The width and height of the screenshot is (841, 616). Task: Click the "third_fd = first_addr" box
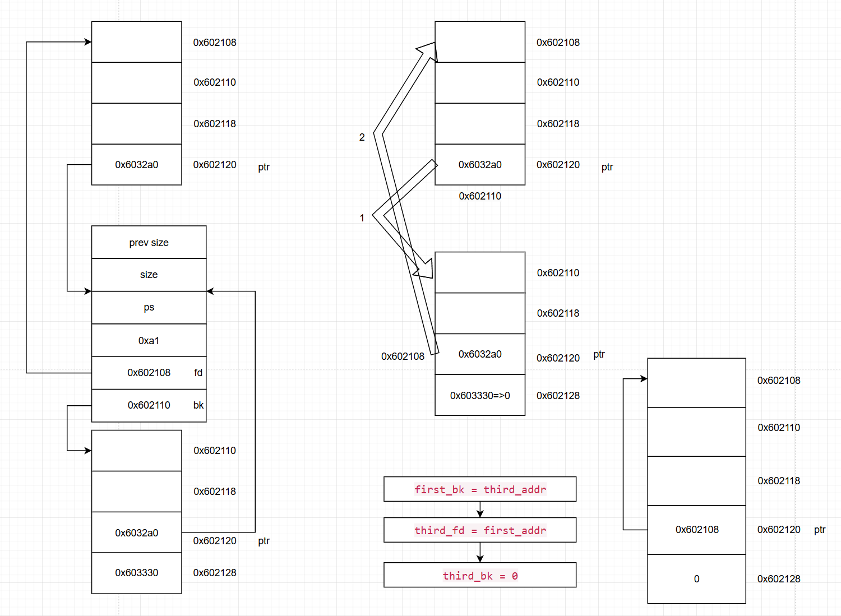point(480,530)
